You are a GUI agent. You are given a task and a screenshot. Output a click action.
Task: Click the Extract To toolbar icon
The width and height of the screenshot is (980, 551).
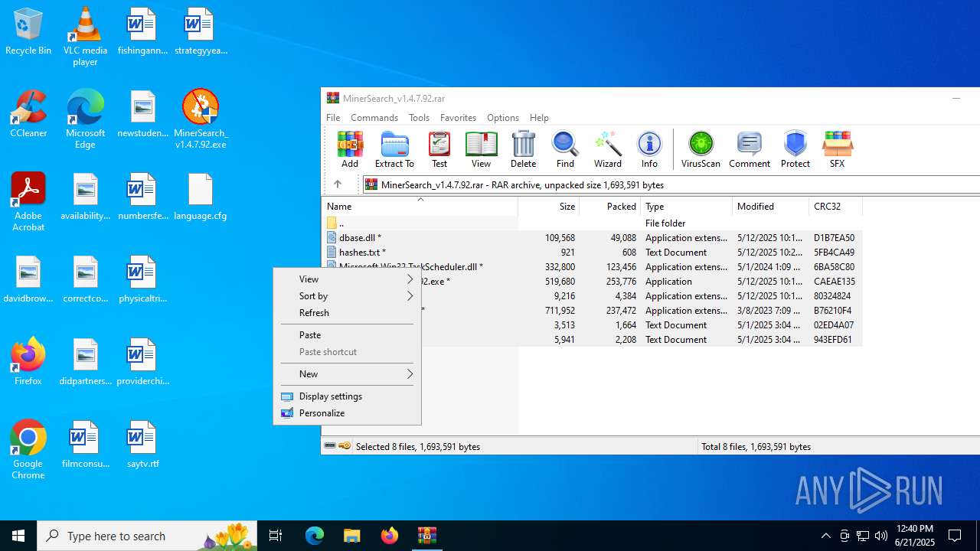click(394, 149)
